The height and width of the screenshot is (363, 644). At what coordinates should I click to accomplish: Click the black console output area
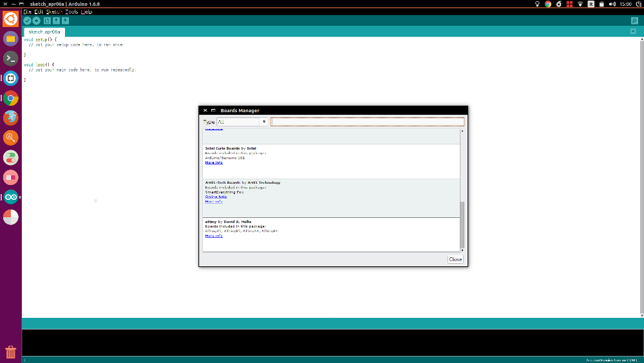333,342
